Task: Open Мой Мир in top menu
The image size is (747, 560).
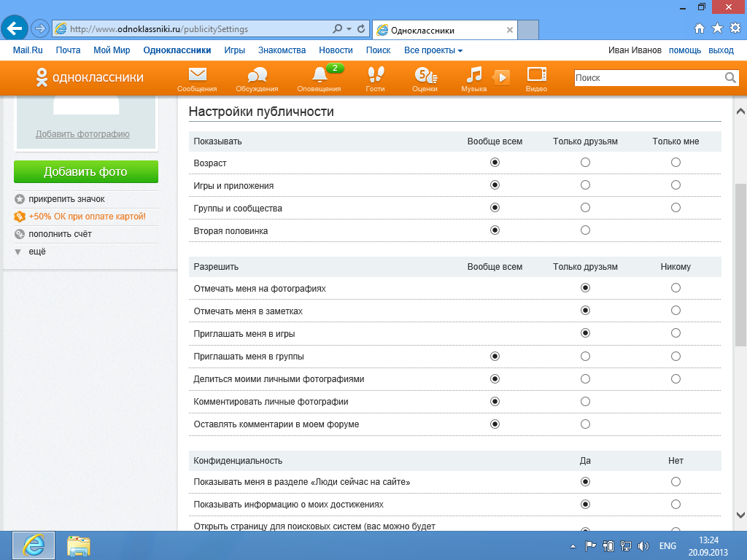Action: (112, 50)
